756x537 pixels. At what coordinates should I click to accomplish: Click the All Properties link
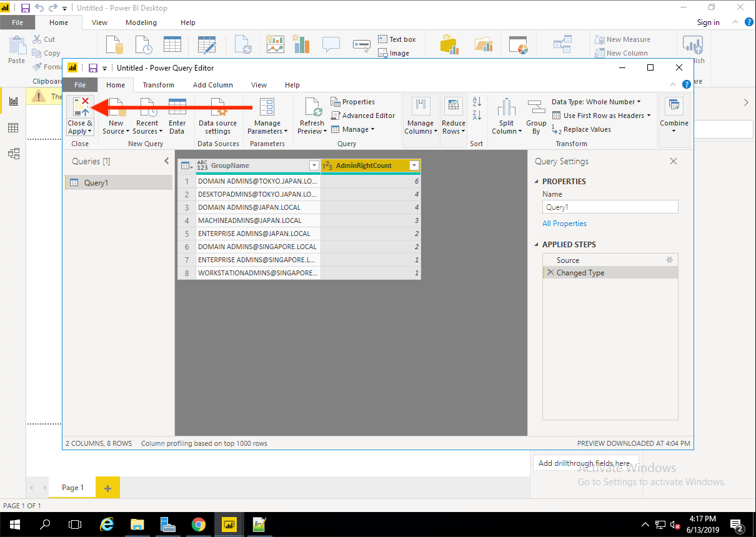coord(564,224)
